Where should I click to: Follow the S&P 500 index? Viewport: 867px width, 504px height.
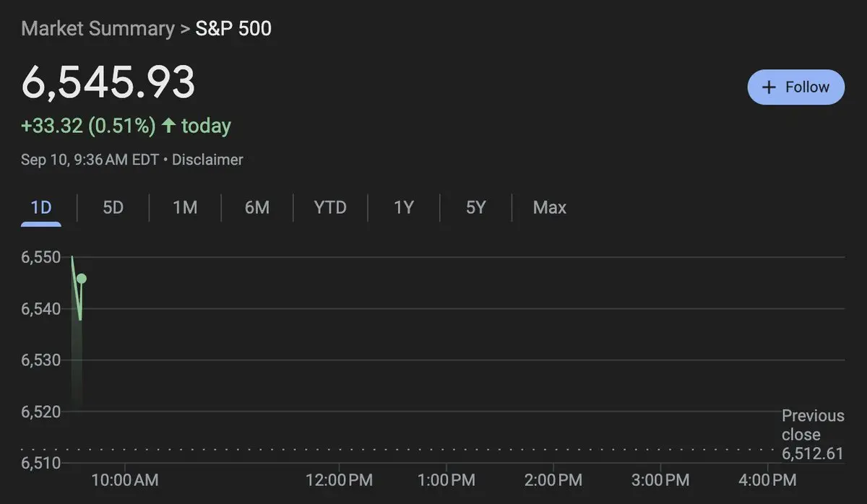795,87
